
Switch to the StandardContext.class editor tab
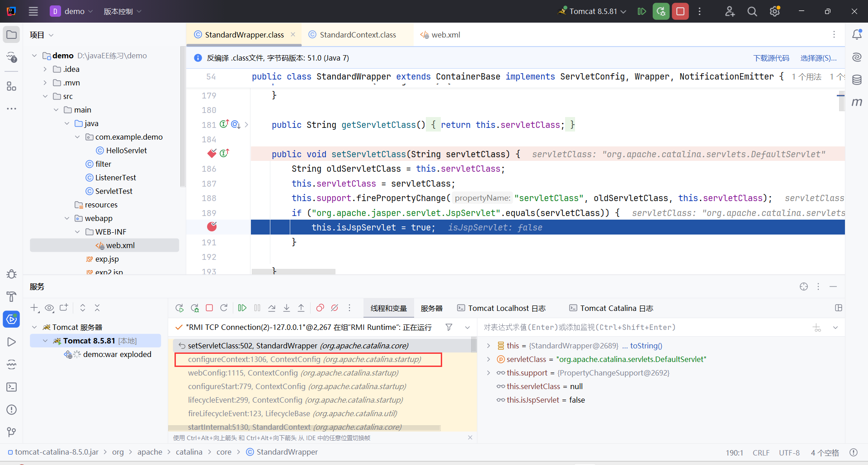pyautogui.click(x=357, y=35)
